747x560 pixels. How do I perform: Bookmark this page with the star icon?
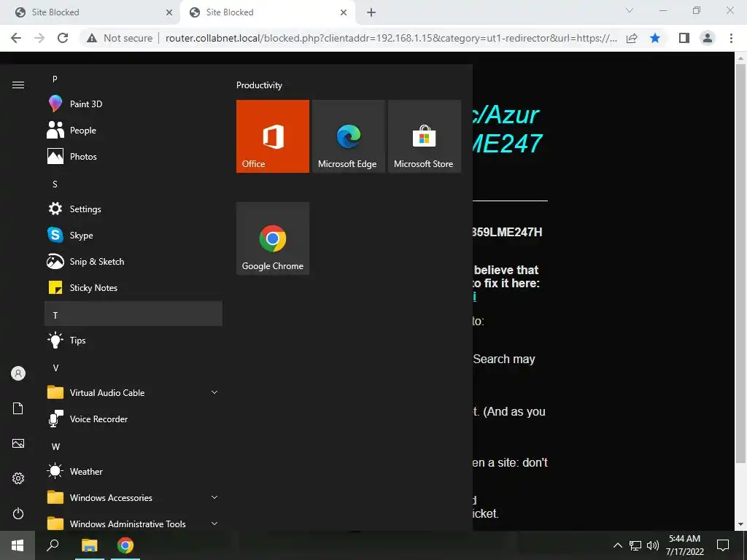[x=655, y=38]
